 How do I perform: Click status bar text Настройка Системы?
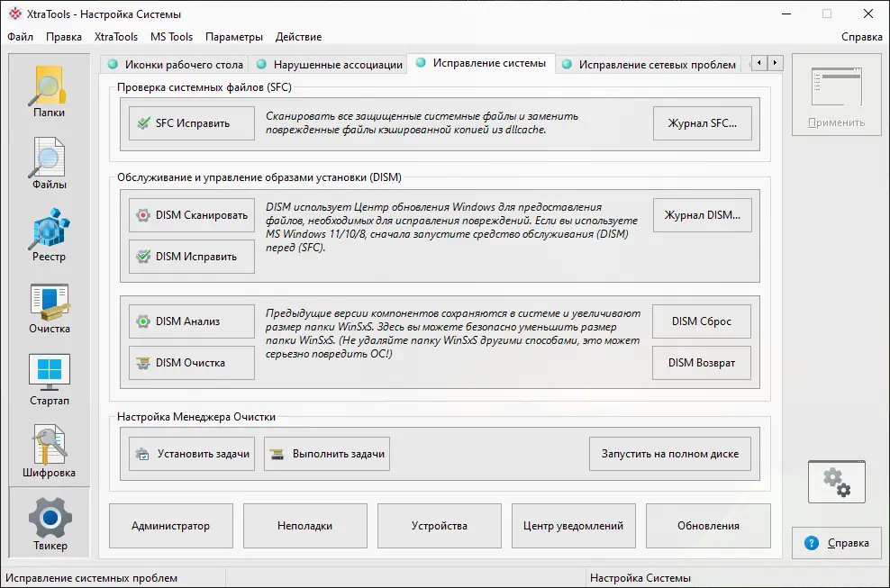pos(640,578)
